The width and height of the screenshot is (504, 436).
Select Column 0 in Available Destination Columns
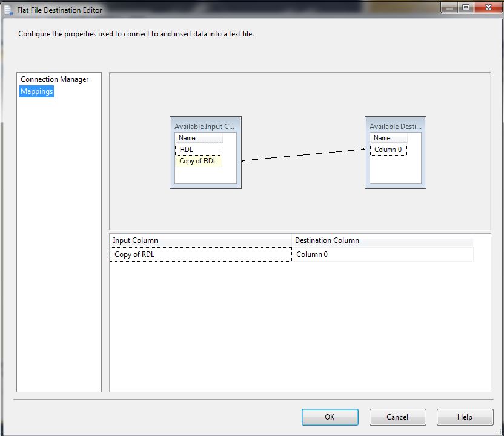(x=388, y=150)
